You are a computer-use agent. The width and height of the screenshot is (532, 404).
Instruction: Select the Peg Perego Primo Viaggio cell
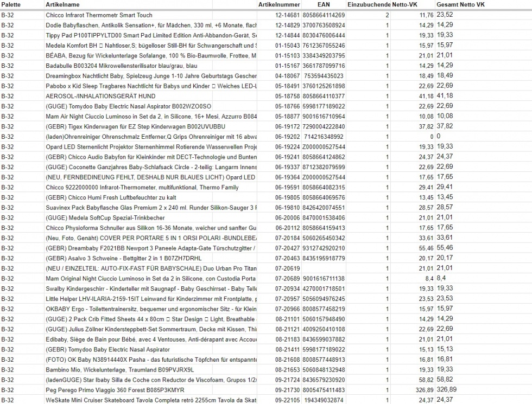115,390
